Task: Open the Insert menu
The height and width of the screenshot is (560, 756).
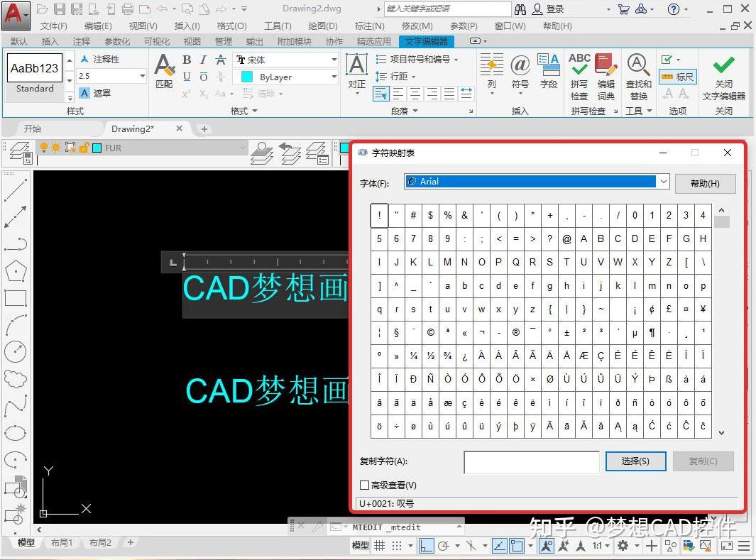Action: (185, 26)
